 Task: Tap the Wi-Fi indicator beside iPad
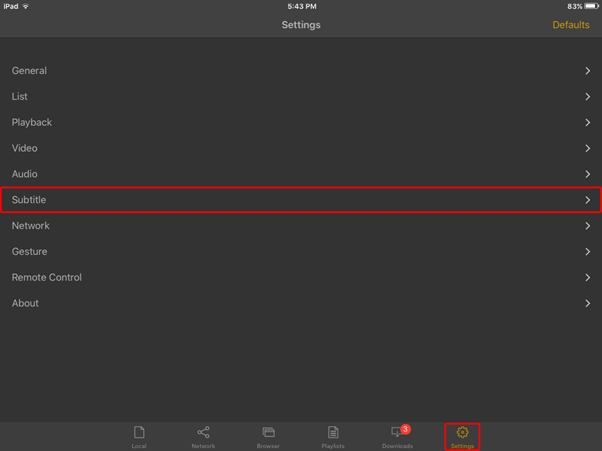pos(26,6)
